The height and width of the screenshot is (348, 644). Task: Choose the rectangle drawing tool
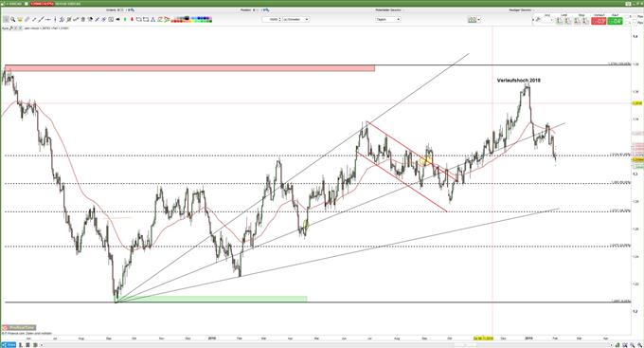coord(146,19)
